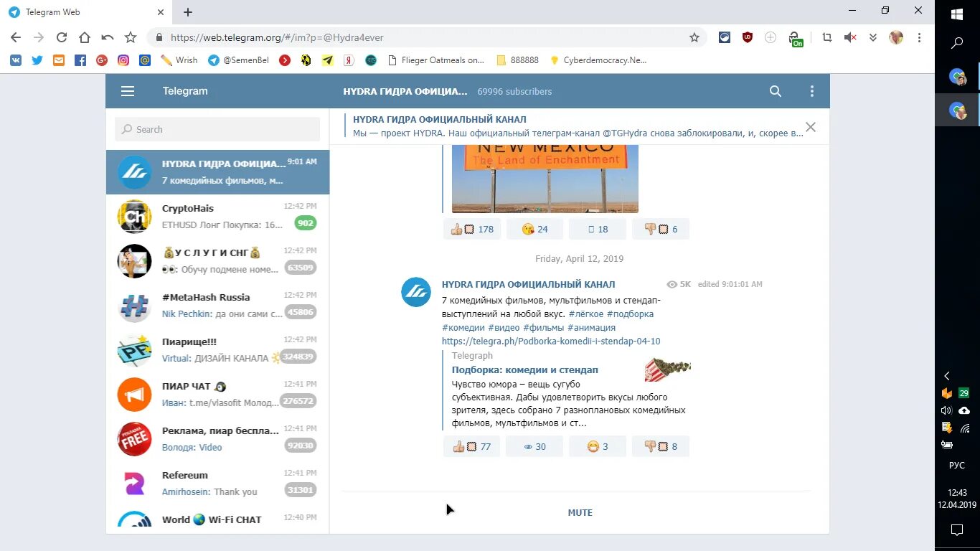The height and width of the screenshot is (551, 980).
Task: Open the Refereum chat
Action: coord(217,484)
